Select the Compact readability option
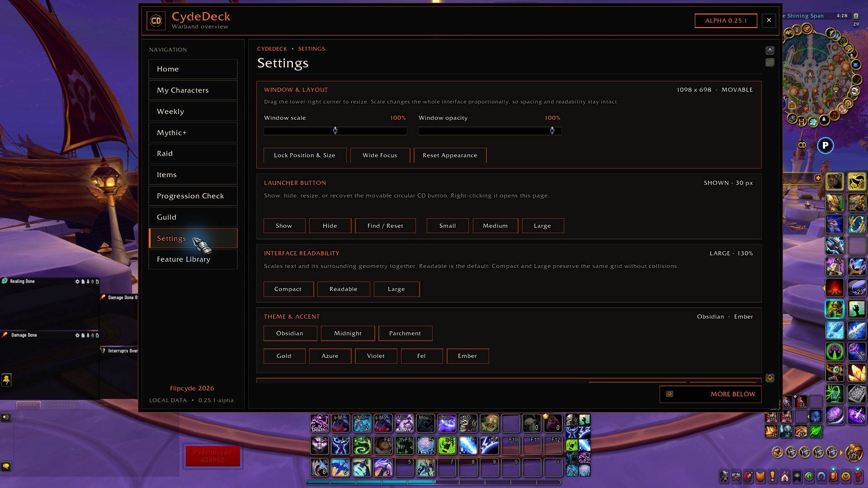This screenshot has width=868, height=488. [x=288, y=289]
